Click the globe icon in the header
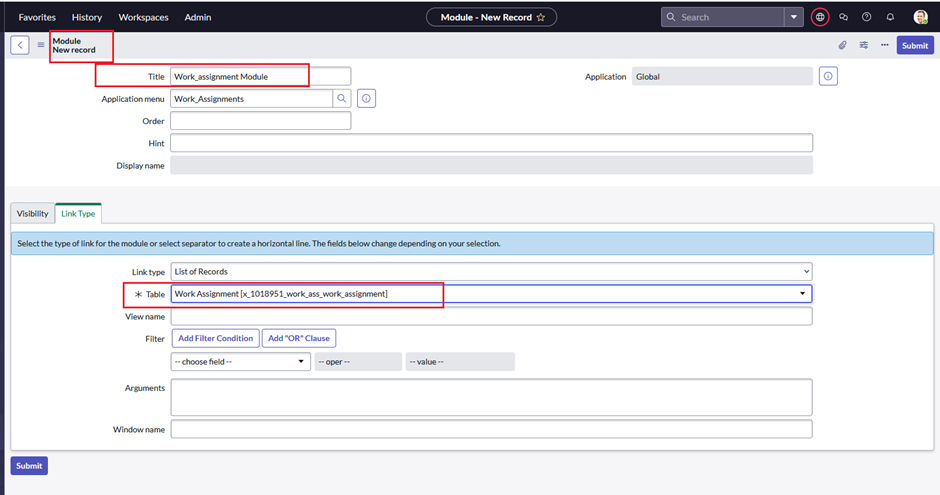 [x=820, y=17]
